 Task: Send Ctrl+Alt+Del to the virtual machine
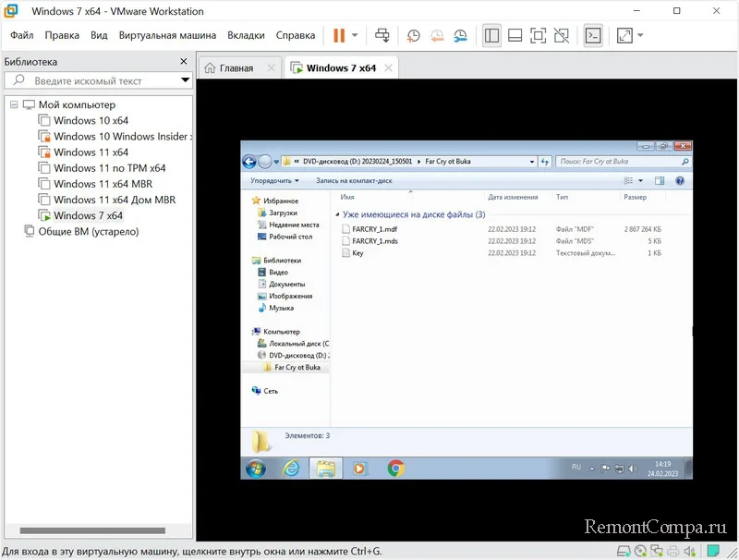pos(382,35)
